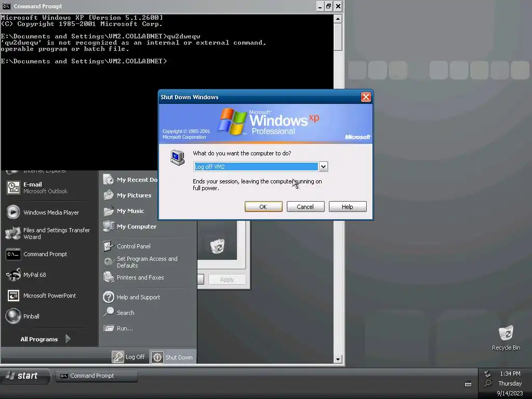Viewport: 532px width, 399px height.
Task: Open Files and Settings Transfer Wizard icon
Action: (13, 233)
